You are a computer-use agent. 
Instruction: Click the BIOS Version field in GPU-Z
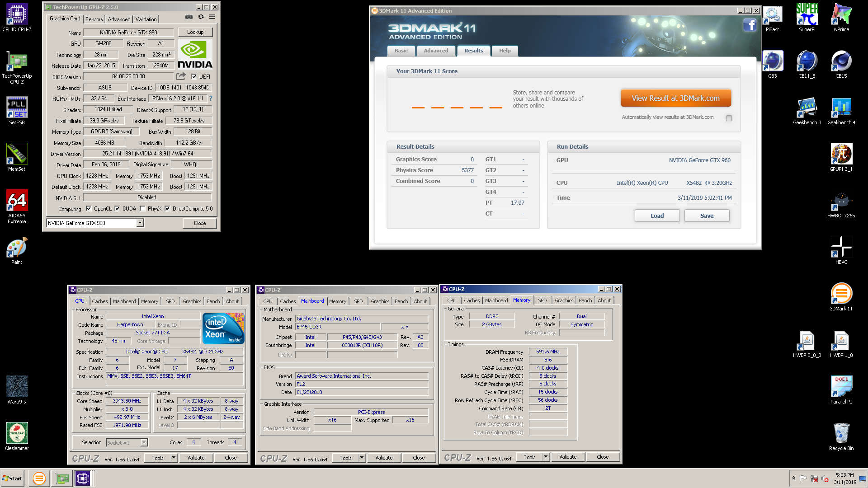coord(129,76)
